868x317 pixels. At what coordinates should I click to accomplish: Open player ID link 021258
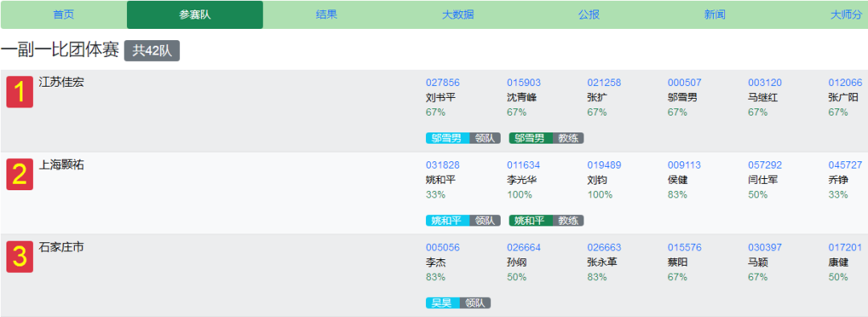[x=604, y=83]
